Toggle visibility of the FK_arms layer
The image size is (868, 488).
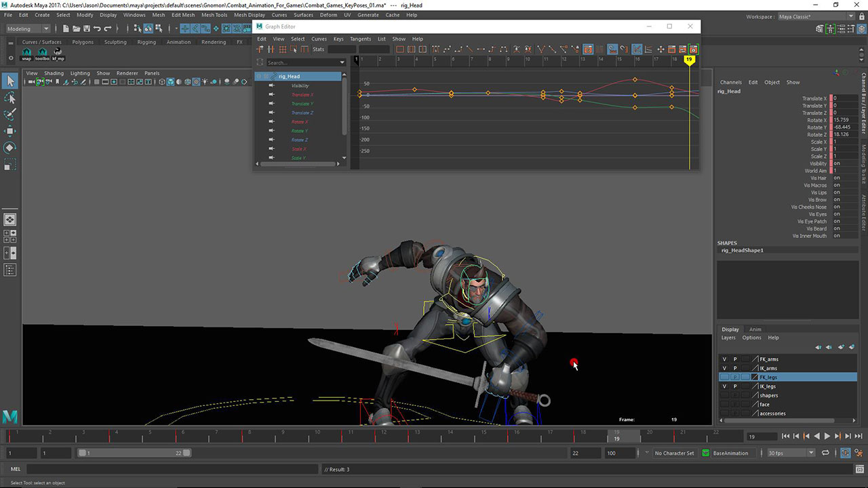click(x=724, y=359)
